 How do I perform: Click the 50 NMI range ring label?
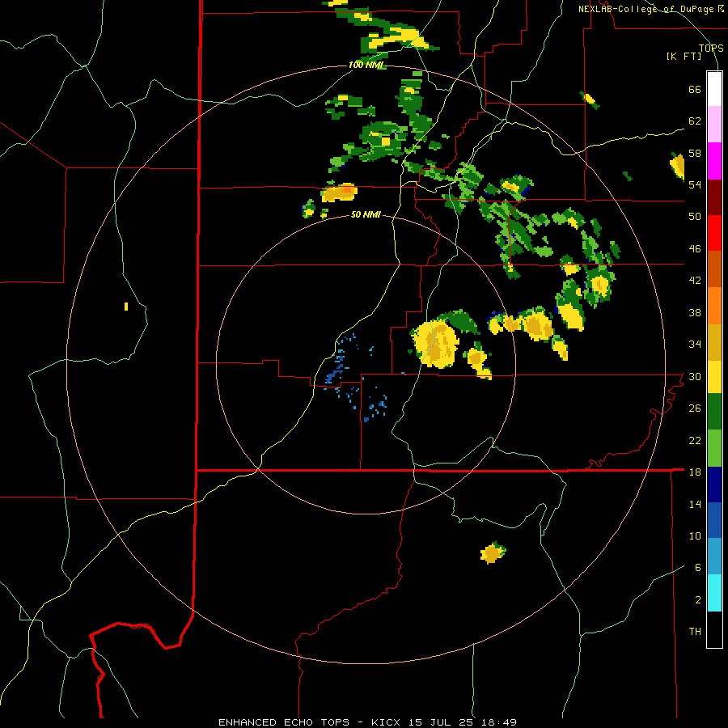366,214
